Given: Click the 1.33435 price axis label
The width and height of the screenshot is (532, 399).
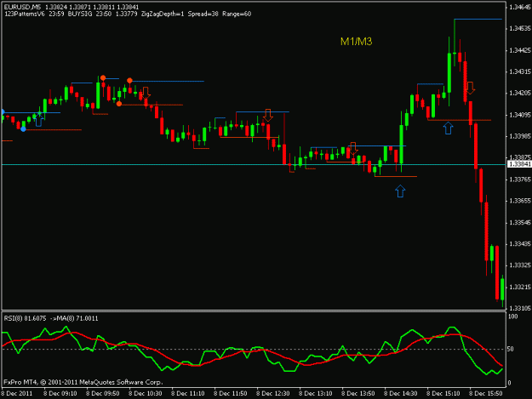Looking at the screenshot, I should pos(520,244).
